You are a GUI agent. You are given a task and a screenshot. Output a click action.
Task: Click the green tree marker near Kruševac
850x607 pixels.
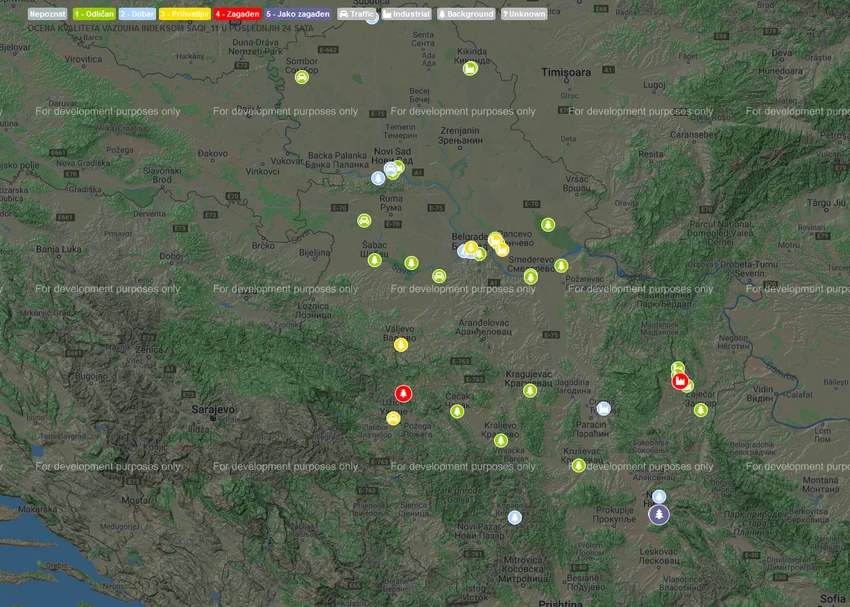pyautogui.click(x=578, y=465)
